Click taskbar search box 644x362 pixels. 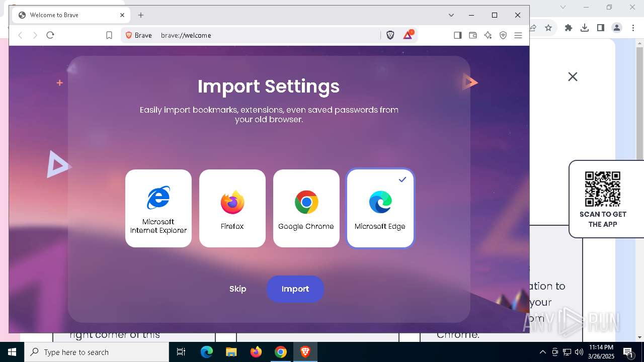pyautogui.click(x=97, y=352)
